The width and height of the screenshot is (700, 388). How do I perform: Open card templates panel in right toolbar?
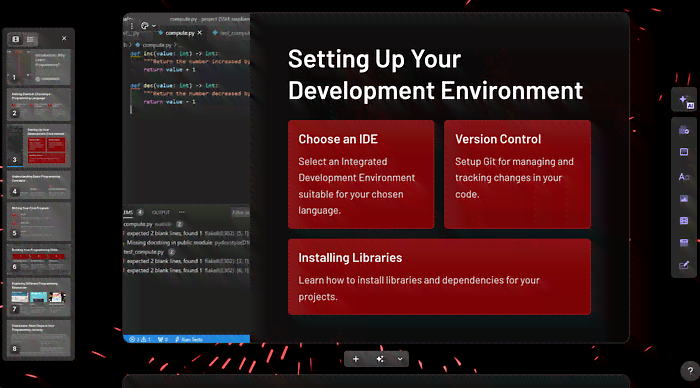tap(684, 130)
